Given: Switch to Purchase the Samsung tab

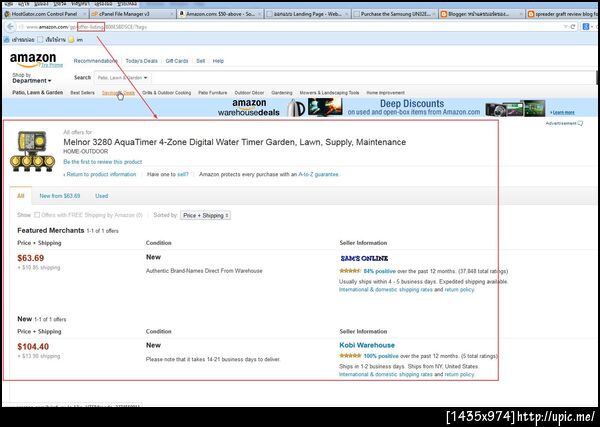Looking at the screenshot, I should (x=395, y=14).
